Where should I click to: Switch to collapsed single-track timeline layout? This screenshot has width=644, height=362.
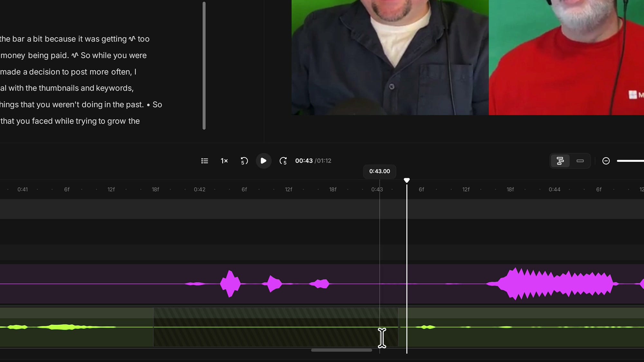pos(580,161)
